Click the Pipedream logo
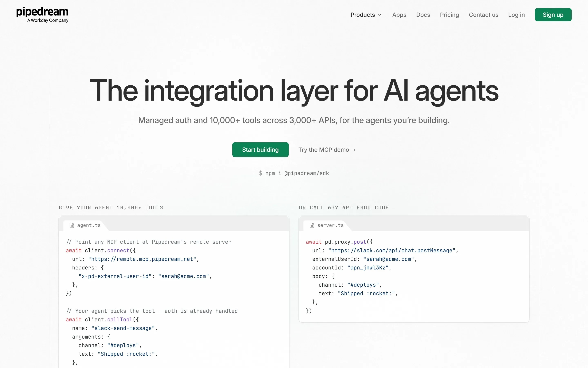The width and height of the screenshot is (588, 368). 42,15
